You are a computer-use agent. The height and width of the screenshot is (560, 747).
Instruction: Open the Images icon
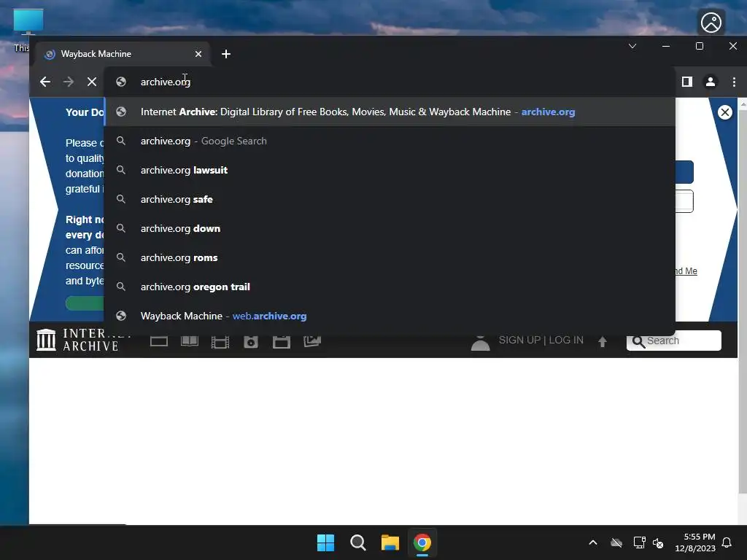click(x=312, y=341)
